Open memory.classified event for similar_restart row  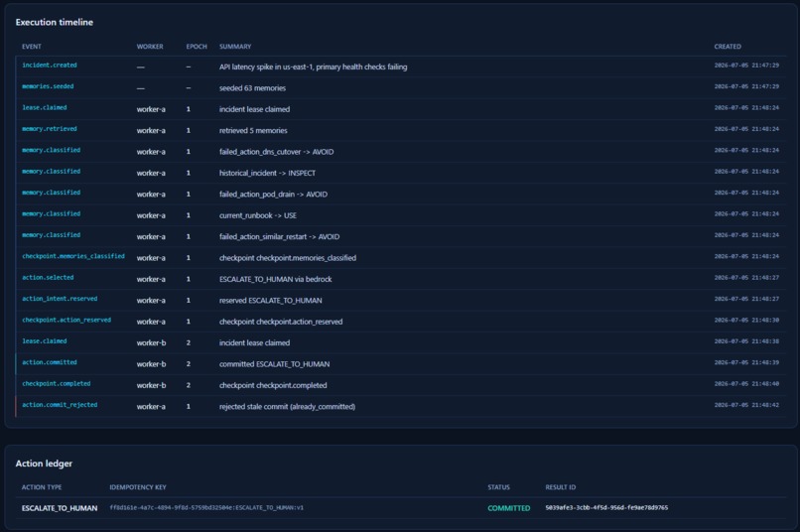point(51,235)
